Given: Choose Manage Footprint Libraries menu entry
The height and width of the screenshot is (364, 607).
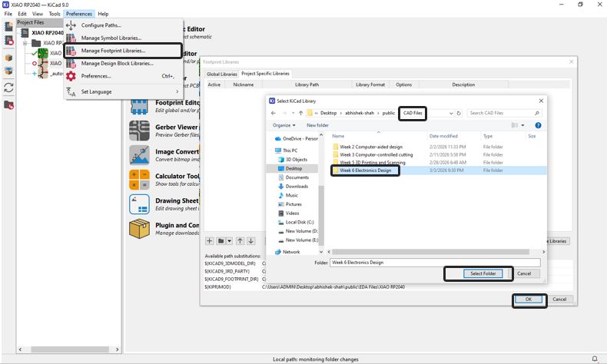Looking at the screenshot, I should (x=122, y=51).
